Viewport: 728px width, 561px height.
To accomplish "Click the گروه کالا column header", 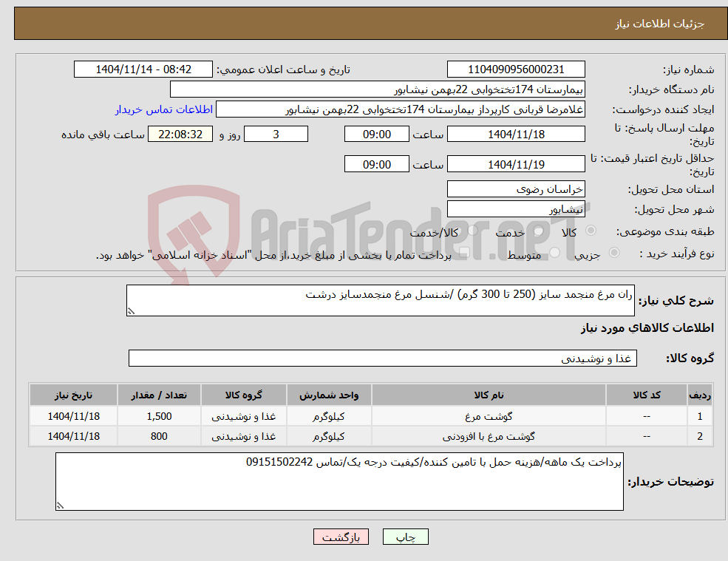I will (x=243, y=395).
